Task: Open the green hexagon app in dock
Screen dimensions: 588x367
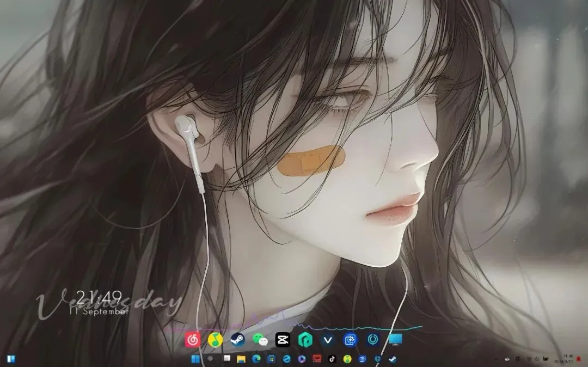Action: tap(305, 340)
